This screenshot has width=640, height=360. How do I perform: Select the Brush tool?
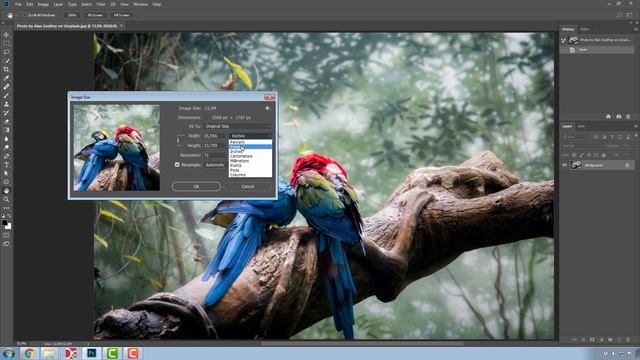tap(6, 96)
